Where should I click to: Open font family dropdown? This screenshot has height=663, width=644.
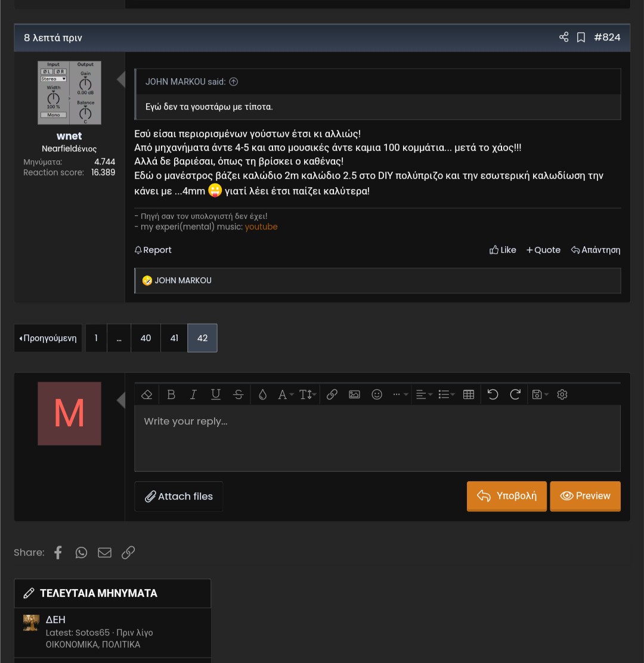(286, 395)
